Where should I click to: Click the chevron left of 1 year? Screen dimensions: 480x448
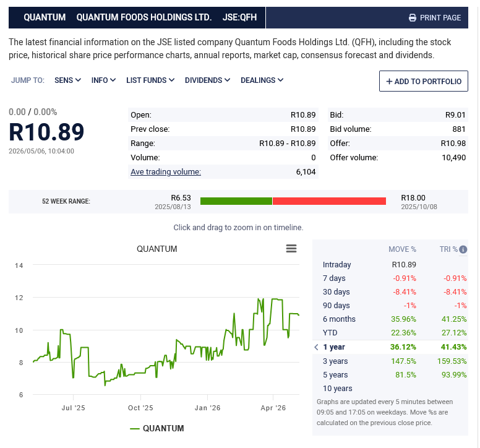pyautogui.click(x=316, y=347)
